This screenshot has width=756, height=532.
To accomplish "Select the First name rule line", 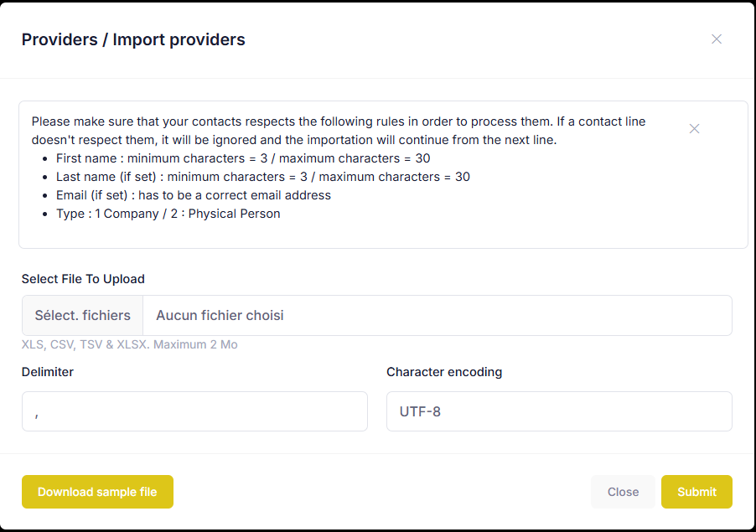I will tap(243, 158).
